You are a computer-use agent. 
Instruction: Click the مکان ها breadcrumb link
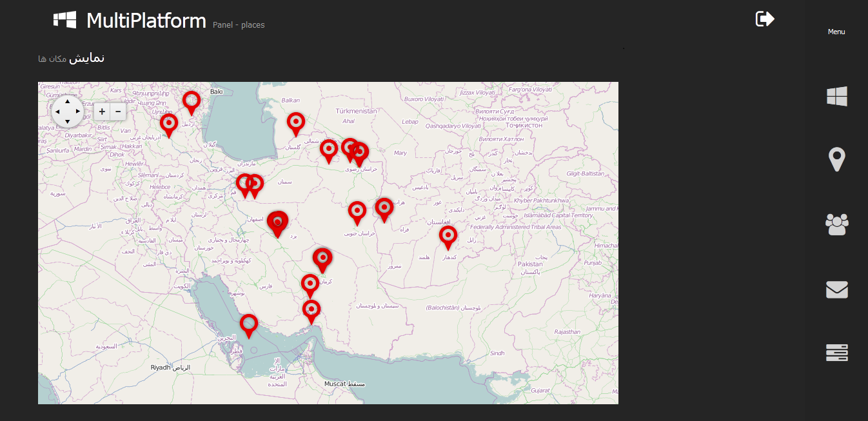coord(52,59)
